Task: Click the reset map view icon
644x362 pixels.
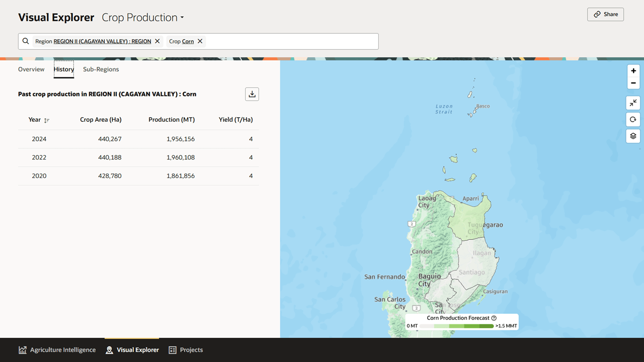Action: click(633, 119)
